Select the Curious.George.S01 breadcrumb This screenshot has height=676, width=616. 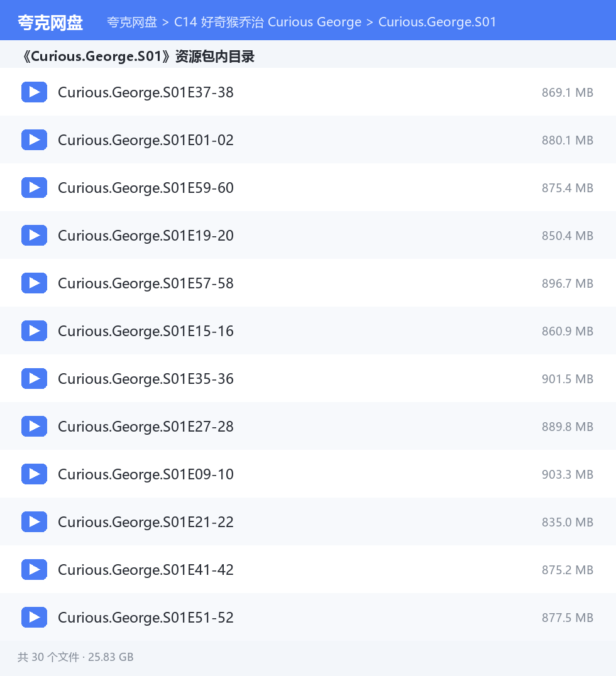437,22
